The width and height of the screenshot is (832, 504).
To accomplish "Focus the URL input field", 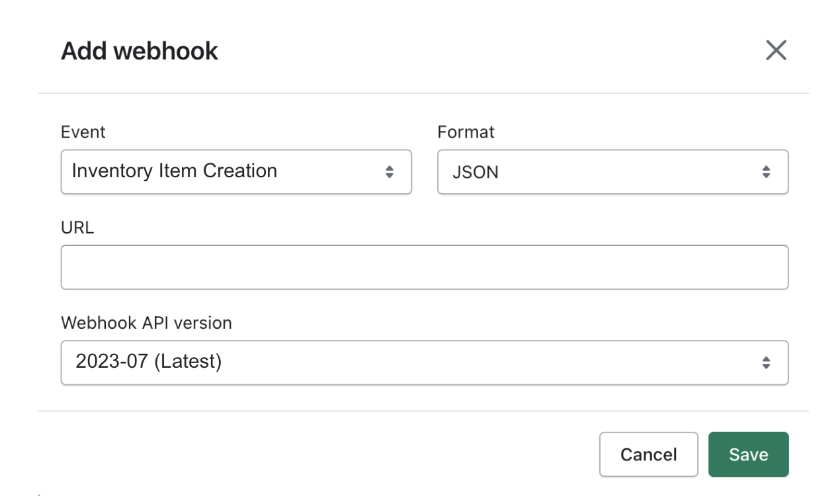I will point(424,267).
